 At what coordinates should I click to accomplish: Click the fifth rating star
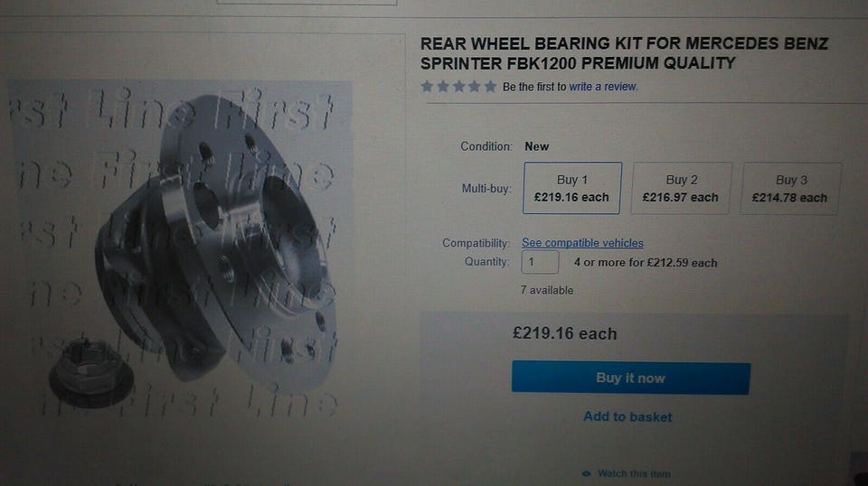click(490, 86)
